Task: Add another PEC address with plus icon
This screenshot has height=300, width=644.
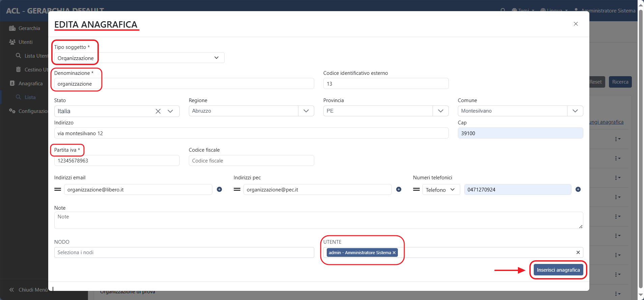Action: coord(399,189)
